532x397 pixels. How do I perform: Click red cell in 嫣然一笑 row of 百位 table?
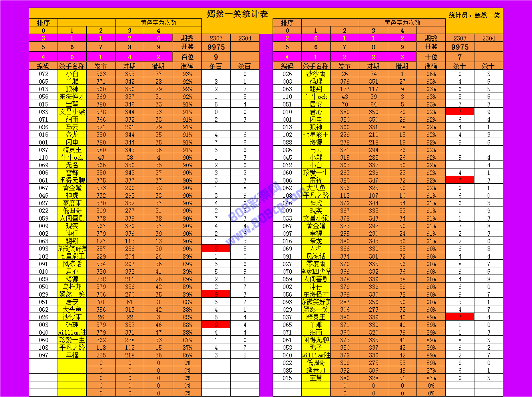click(x=216, y=294)
